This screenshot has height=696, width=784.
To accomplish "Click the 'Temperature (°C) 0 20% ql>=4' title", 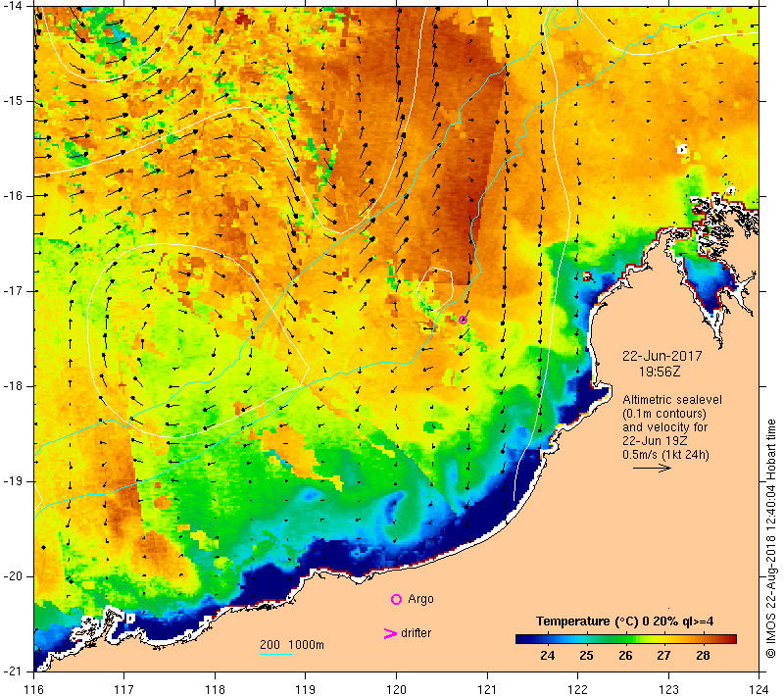I will 624,621.
